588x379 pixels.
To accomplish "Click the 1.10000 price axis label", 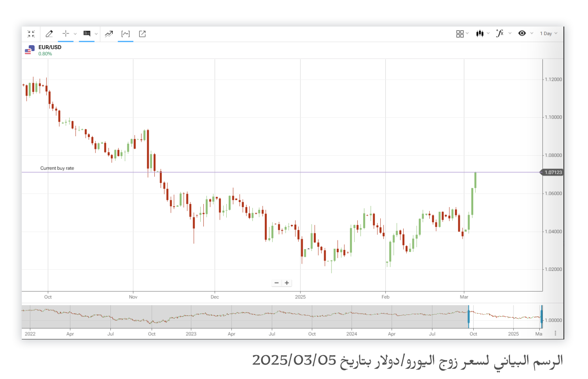I will (x=553, y=117).
